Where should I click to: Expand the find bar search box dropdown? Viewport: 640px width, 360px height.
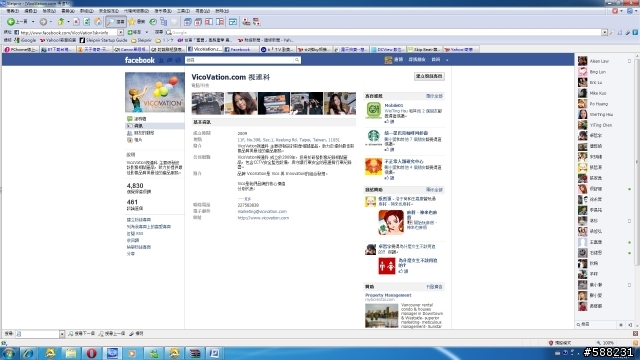click(62, 334)
